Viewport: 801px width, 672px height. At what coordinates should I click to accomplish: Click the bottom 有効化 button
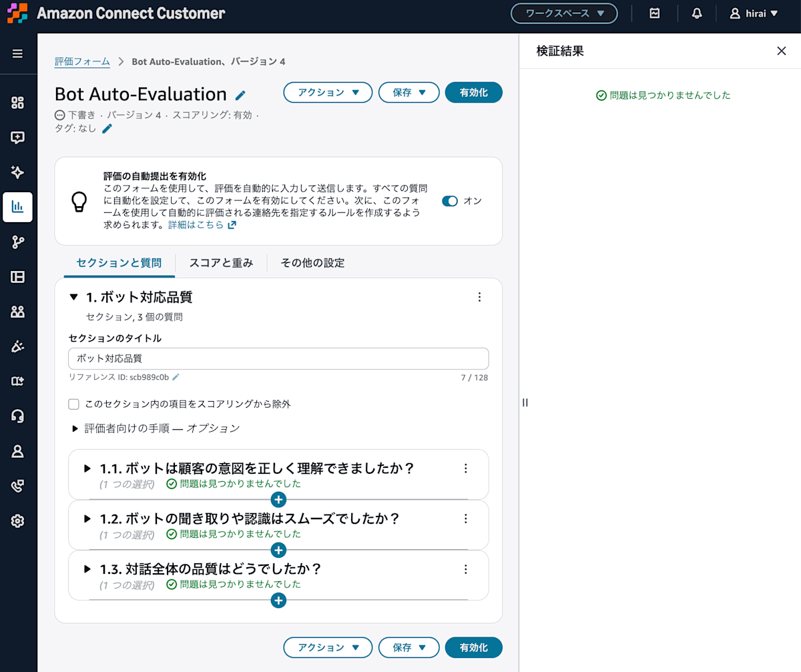pos(473,647)
